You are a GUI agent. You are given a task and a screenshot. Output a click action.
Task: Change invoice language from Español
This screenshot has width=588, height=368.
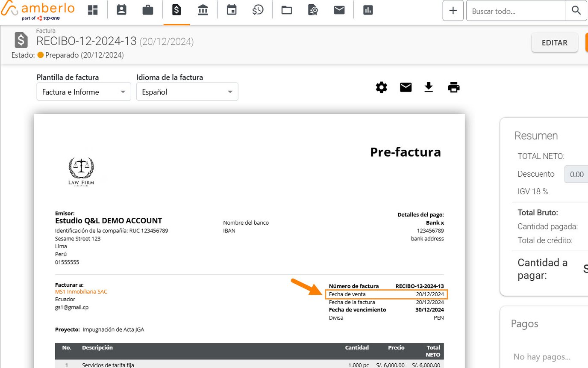tap(187, 91)
